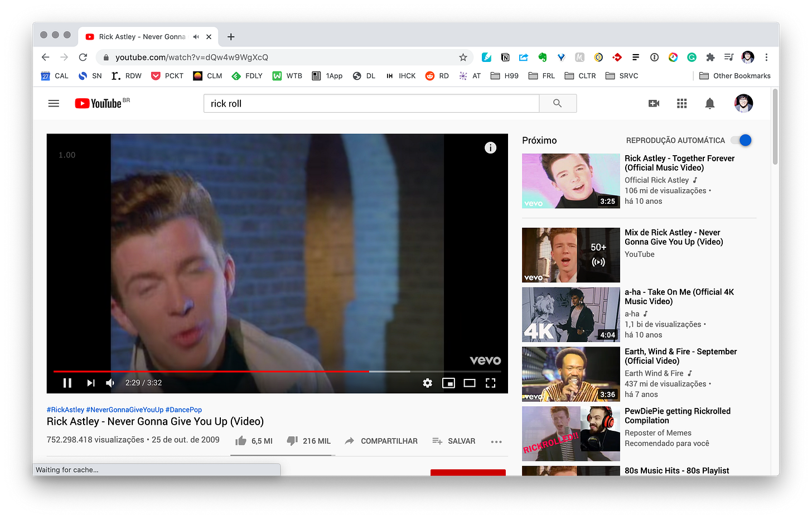Pause the video with the pause button

point(67,383)
